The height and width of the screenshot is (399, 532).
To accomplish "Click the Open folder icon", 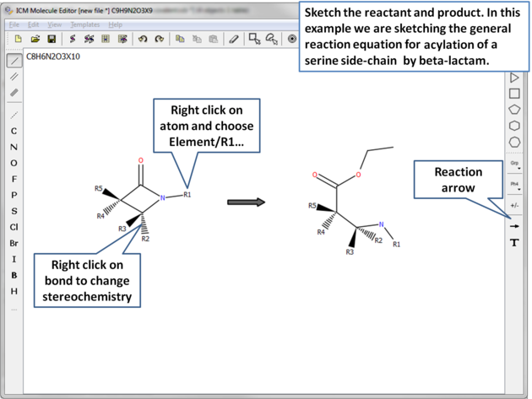I will [x=35, y=39].
